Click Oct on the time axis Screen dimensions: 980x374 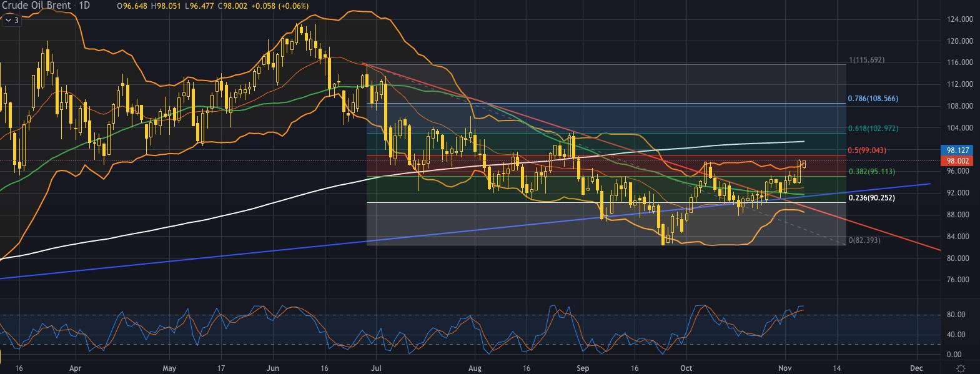(686, 368)
